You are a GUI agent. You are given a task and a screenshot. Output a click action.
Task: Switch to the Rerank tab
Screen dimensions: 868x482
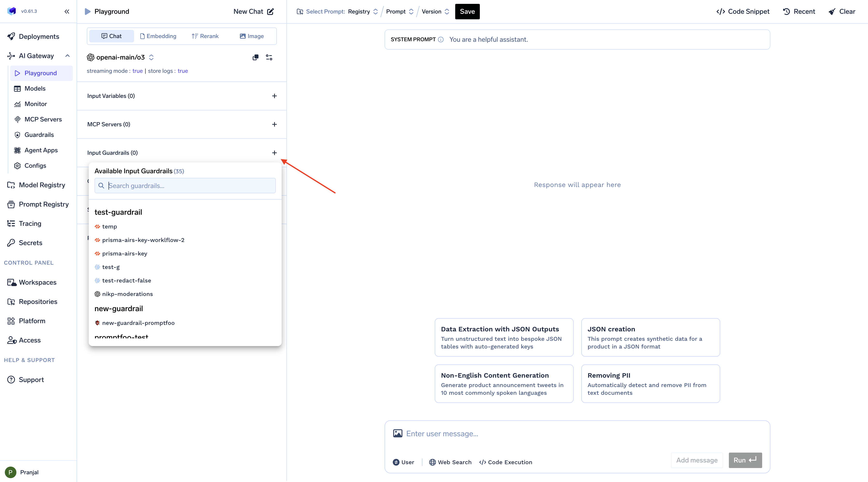205,36
